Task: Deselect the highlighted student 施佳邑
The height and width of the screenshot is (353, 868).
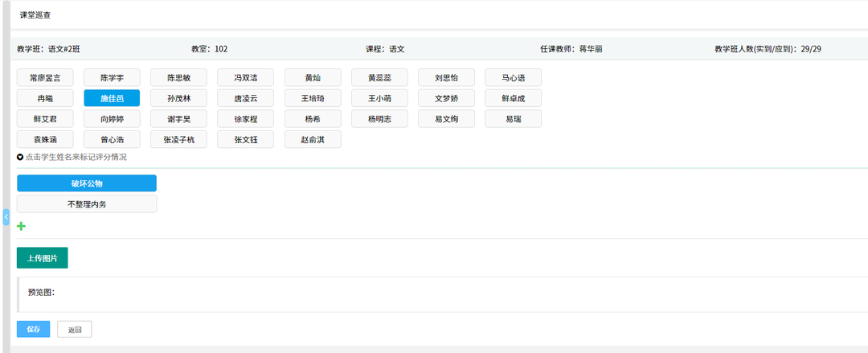Action: [x=112, y=98]
